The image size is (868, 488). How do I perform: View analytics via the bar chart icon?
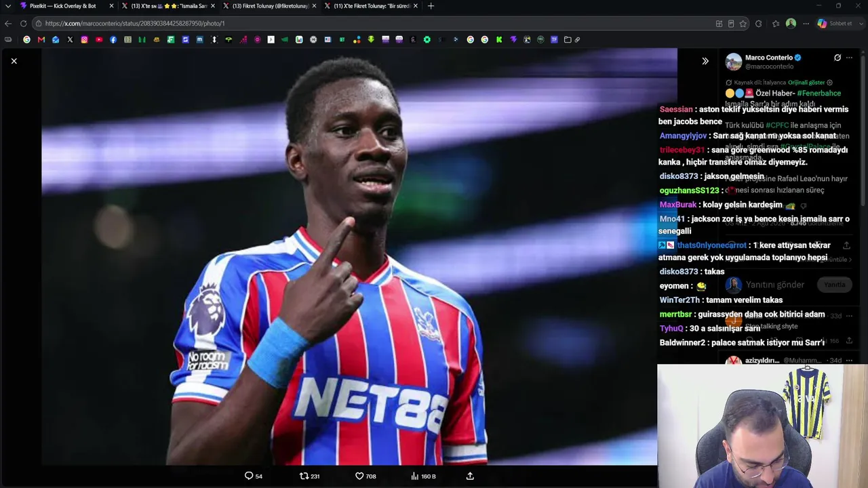click(414, 476)
